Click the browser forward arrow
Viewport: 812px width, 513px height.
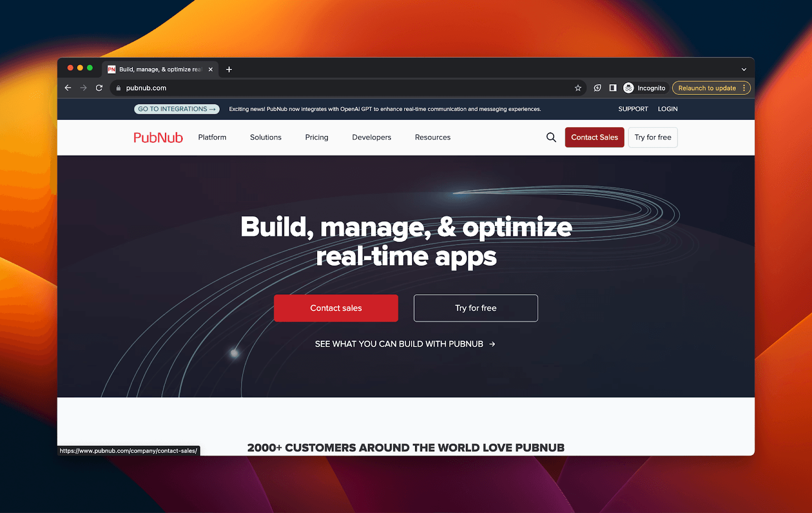tap(84, 88)
